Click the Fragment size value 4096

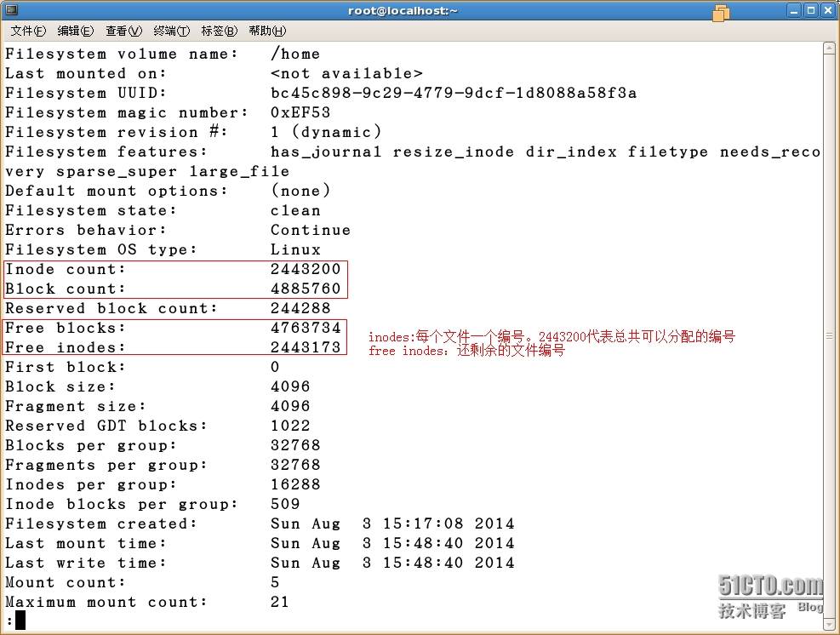(290, 406)
